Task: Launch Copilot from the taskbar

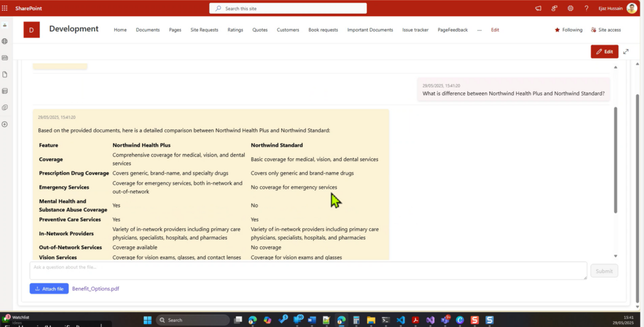Action: click(267, 320)
